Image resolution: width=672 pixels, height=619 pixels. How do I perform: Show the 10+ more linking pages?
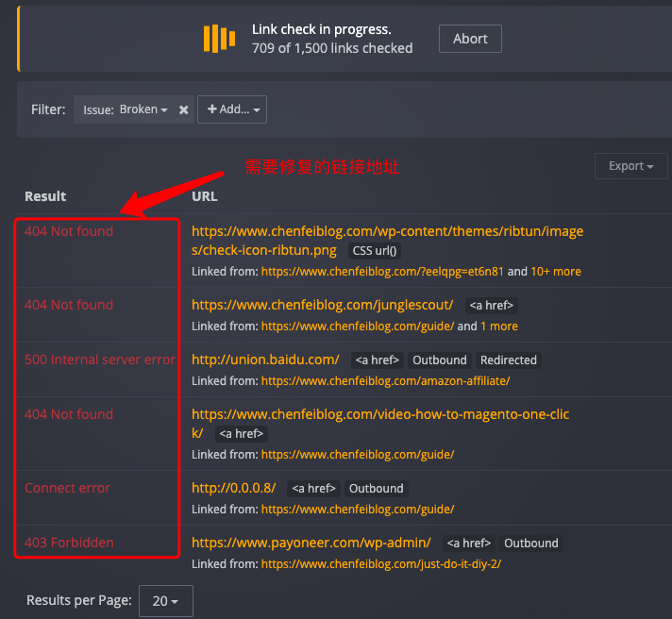(556, 272)
